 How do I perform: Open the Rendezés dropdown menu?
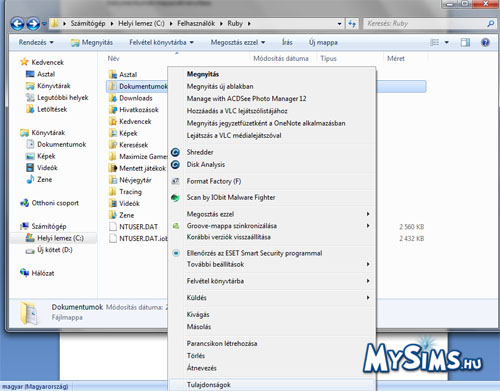(36, 42)
